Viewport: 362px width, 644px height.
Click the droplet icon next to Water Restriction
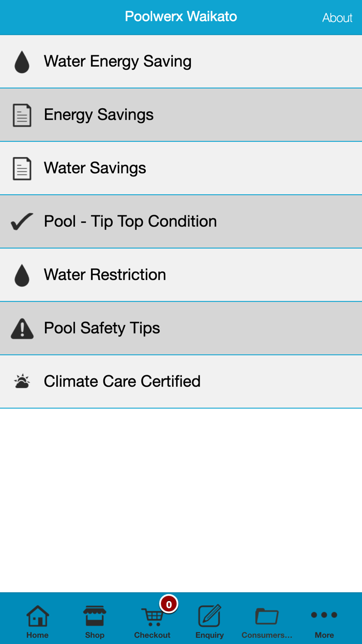pyautogui.click(x=22, y=274)
